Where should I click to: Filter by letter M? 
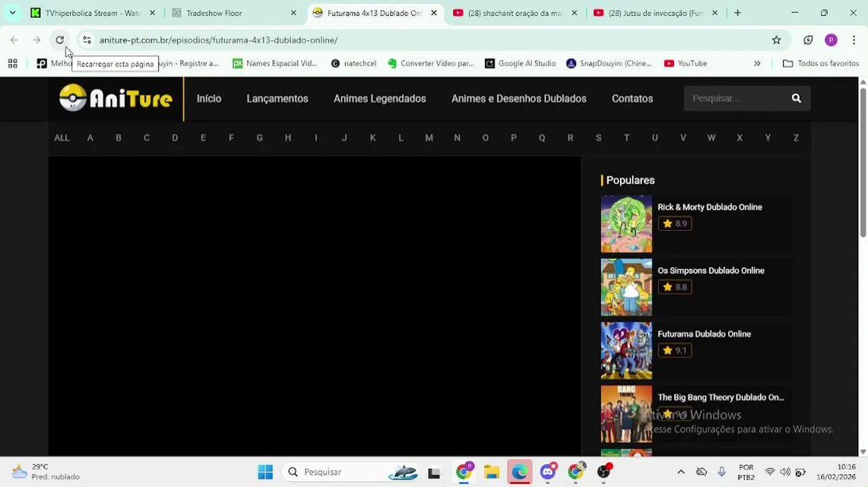[429, 138]
